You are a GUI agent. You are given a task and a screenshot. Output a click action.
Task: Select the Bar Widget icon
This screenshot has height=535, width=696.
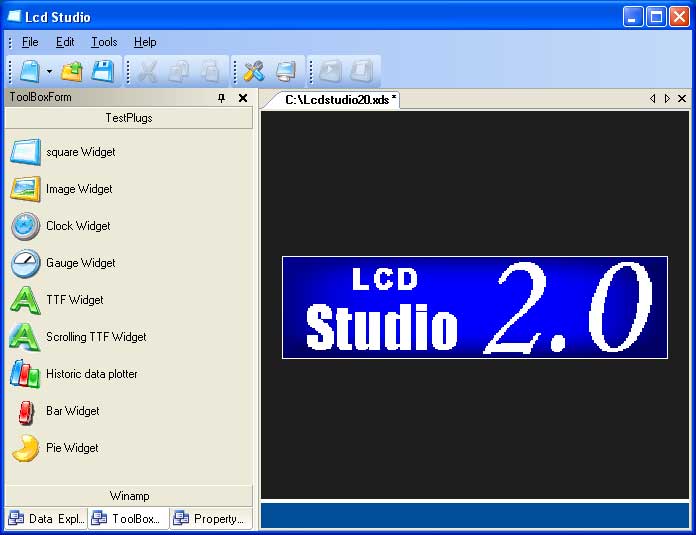[26, 412]
